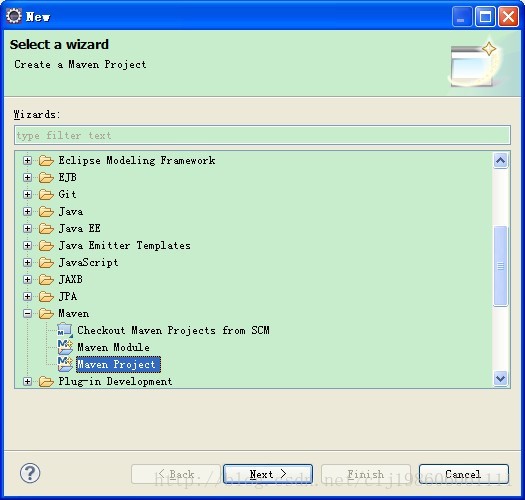Click the Back button

tap(176, 474)
